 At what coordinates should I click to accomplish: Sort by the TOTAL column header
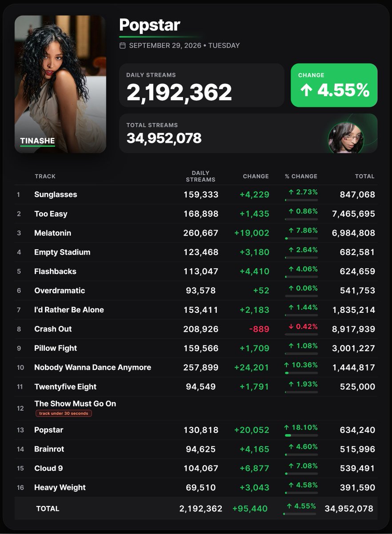click(x=364, y=176)
